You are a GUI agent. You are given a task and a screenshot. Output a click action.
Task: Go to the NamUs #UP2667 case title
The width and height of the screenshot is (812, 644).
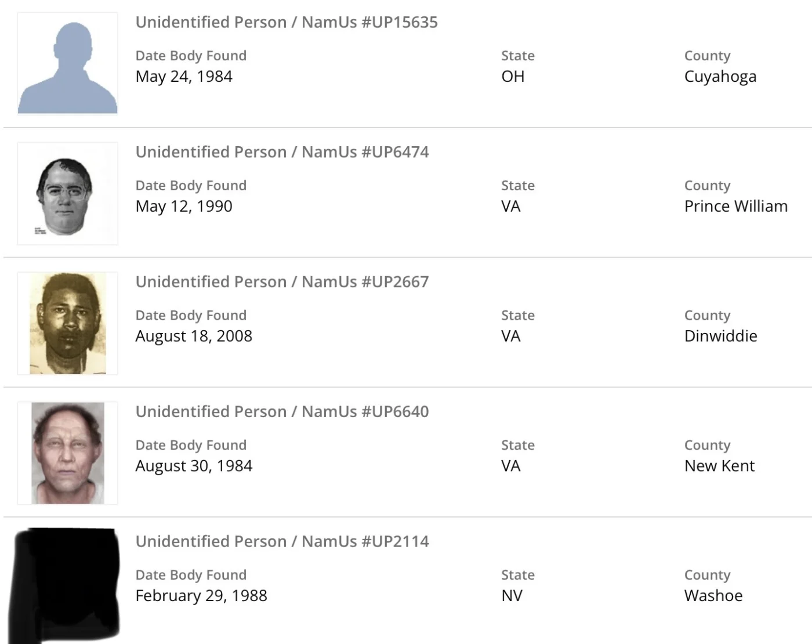coord(282,282)
